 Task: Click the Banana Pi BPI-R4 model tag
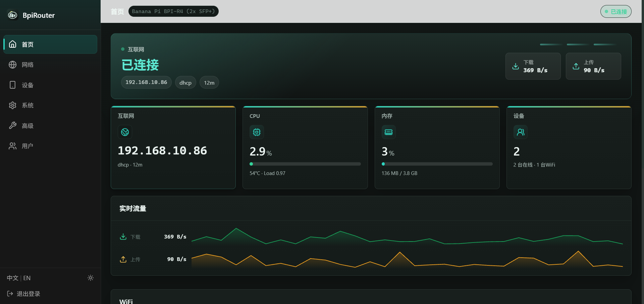pos(173,11)
